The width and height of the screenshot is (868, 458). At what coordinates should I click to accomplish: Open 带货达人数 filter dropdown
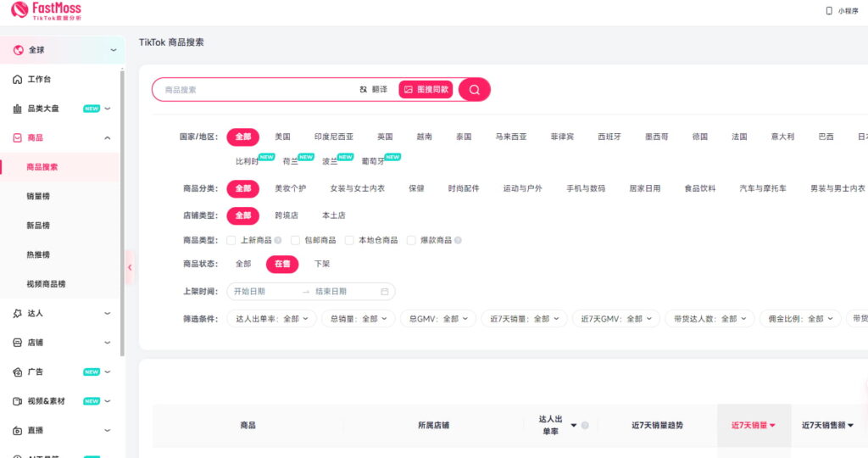pos(709,319)
